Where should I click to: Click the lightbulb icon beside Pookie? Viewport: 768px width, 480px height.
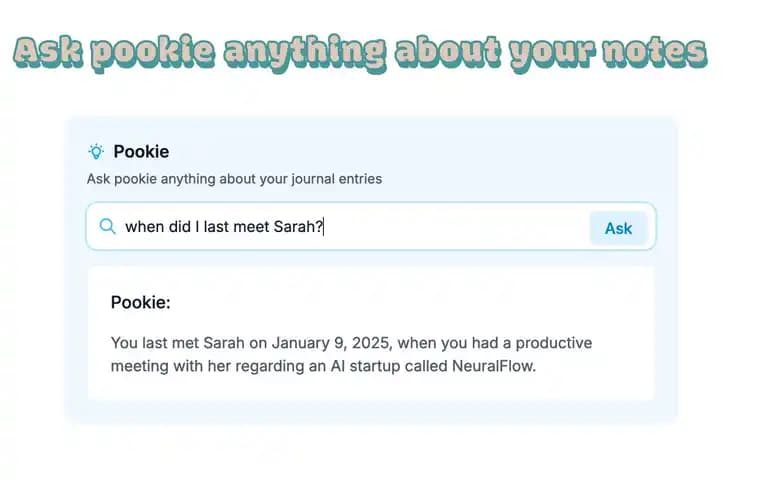coord(96,151)
